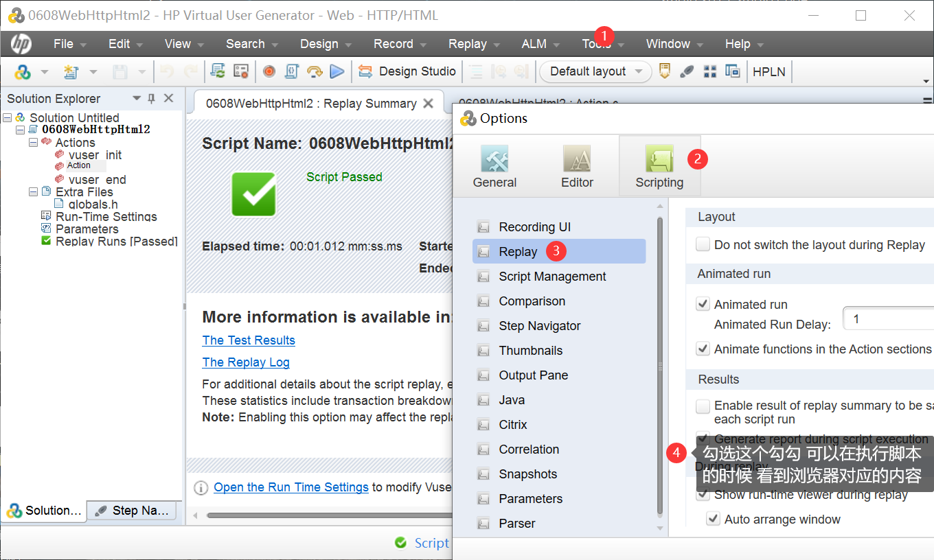
Task: Open the ALM menu
Action: tap(540, 44)
